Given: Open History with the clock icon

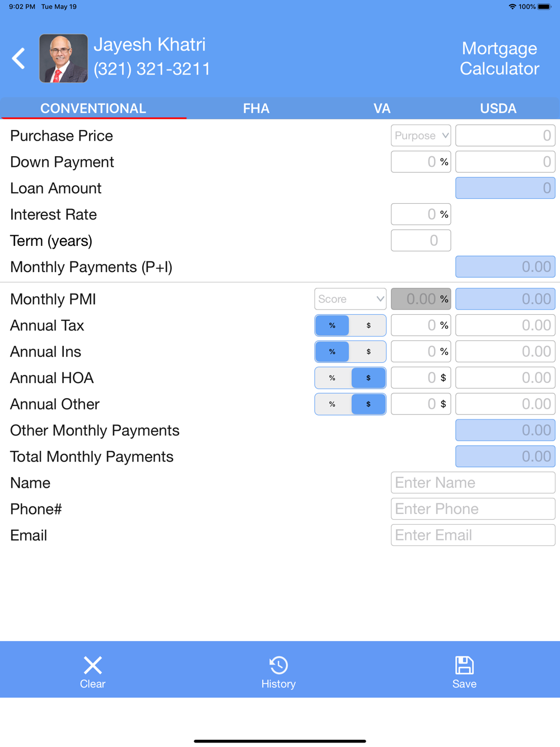Looking at the screenshot, I should [278, 665].
